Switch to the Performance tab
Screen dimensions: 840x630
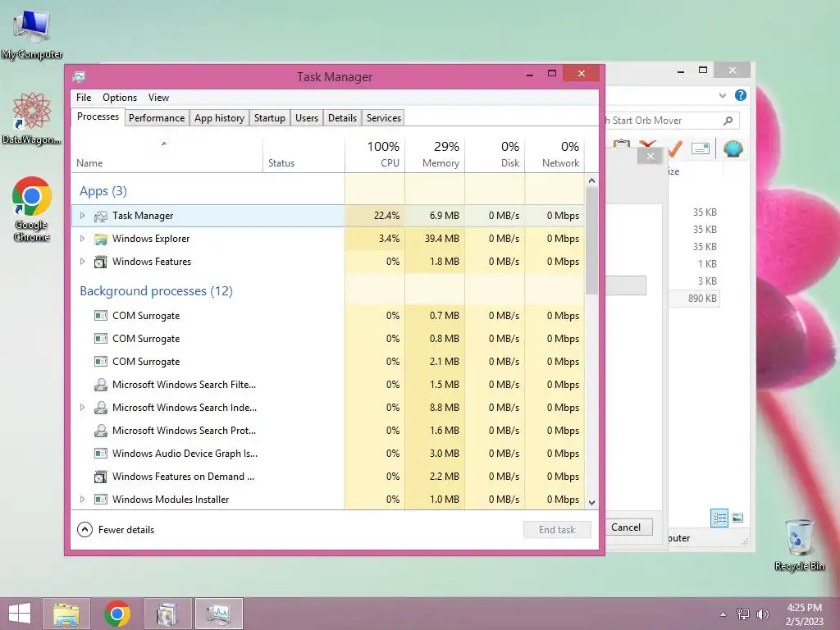(x=157, y=118)
